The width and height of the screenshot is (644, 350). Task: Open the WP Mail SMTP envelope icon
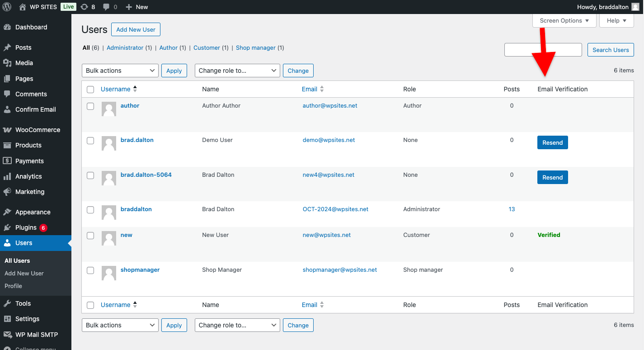pos(7,335)
